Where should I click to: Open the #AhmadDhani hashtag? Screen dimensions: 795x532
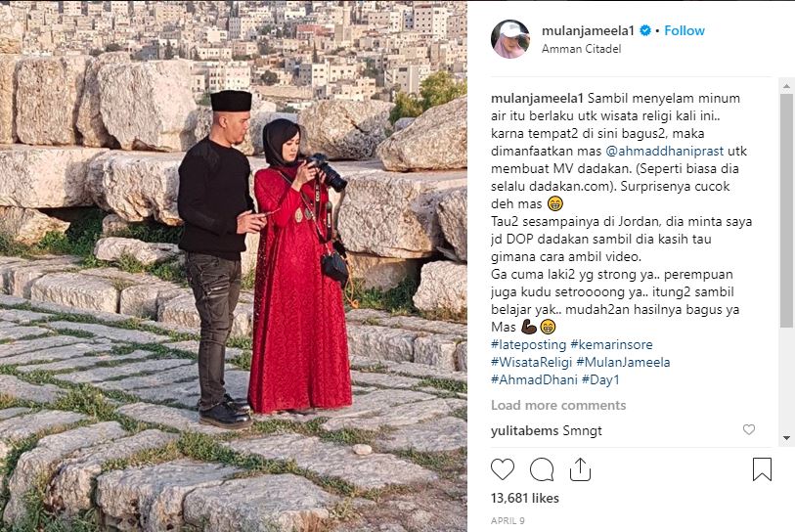pyautogui.click(x=534, y=379)
